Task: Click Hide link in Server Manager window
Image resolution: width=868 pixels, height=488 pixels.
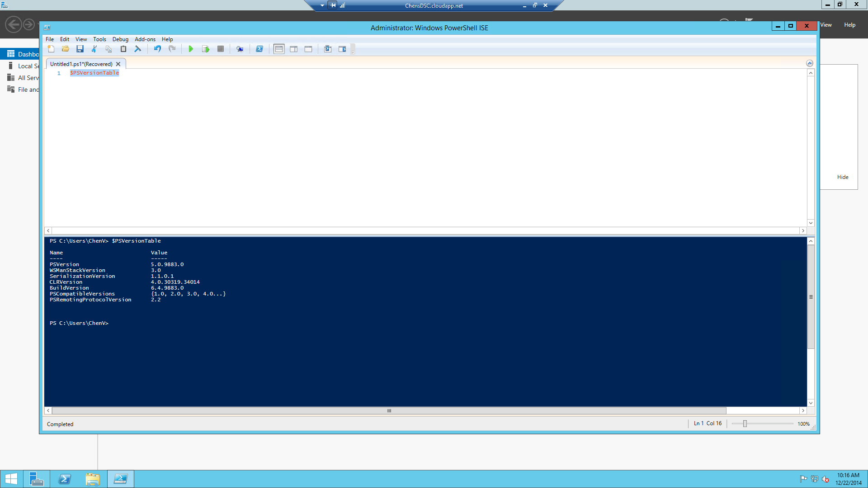Action: 843,177
